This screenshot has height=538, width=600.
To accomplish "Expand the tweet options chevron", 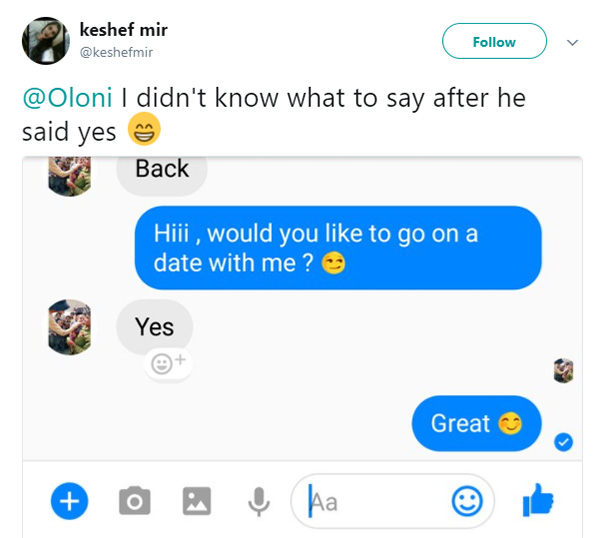I will (x=572, y=42).
